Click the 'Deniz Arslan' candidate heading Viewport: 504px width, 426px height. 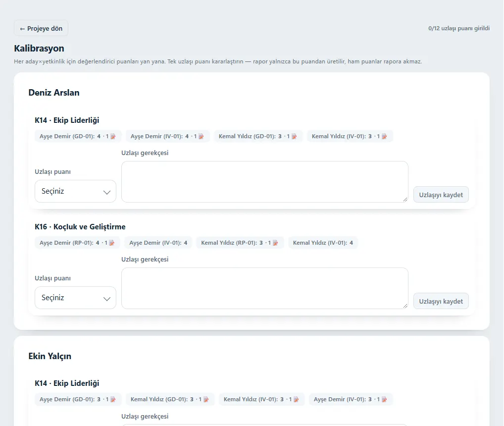pyautogui.click(x=54, y=93)
